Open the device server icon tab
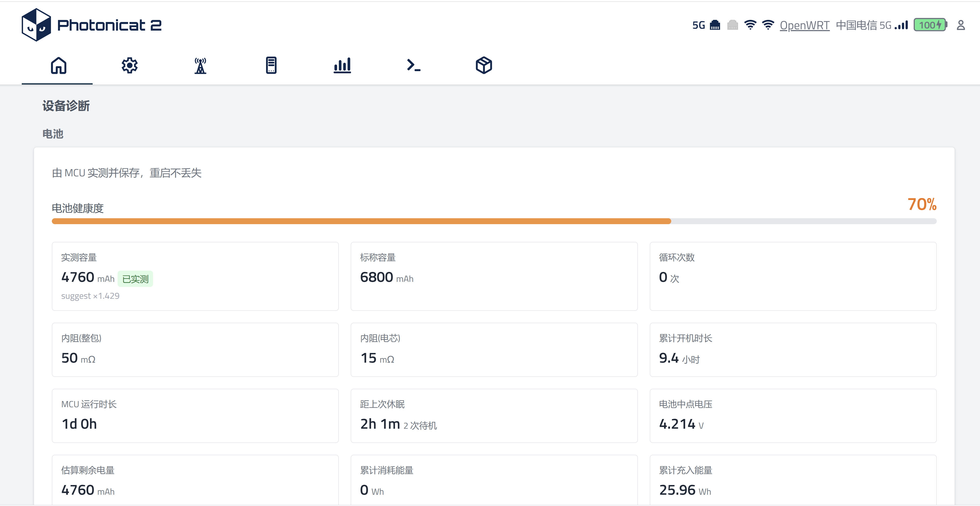980x506 pixels. tap(271, 65)
